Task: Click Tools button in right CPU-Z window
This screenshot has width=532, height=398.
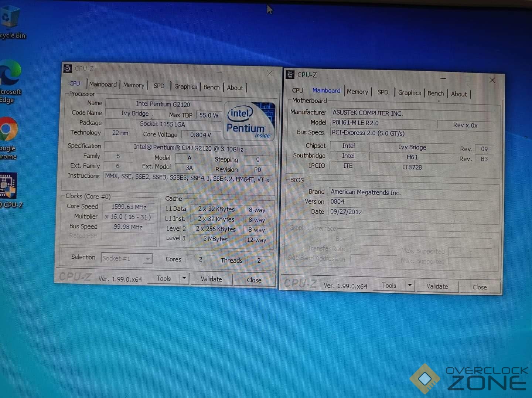Action: (x=389, y=285)
